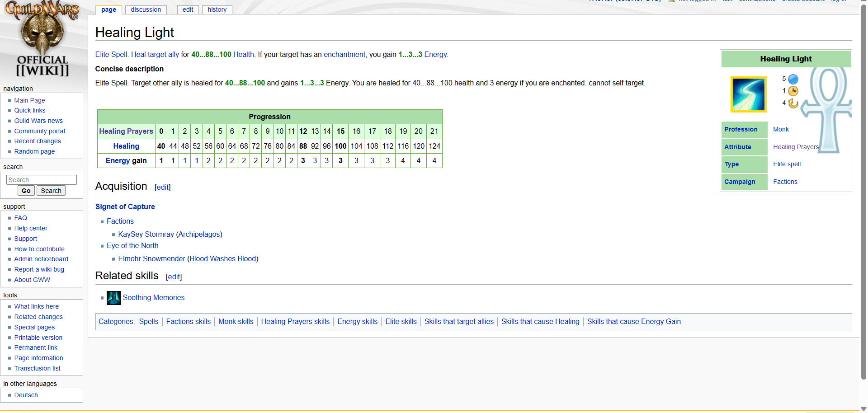
Task: Edit the Related skills section
Action: (174, 277)
